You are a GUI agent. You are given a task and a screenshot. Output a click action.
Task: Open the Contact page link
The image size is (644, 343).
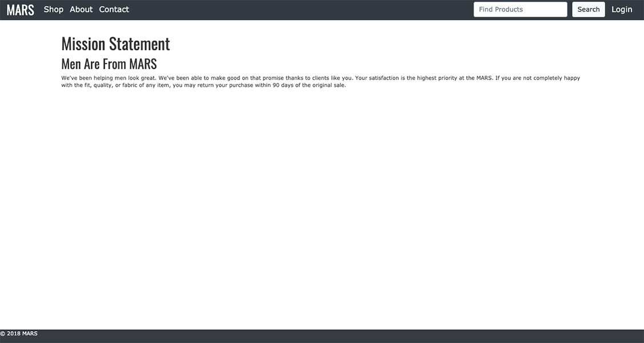(114, 10)
